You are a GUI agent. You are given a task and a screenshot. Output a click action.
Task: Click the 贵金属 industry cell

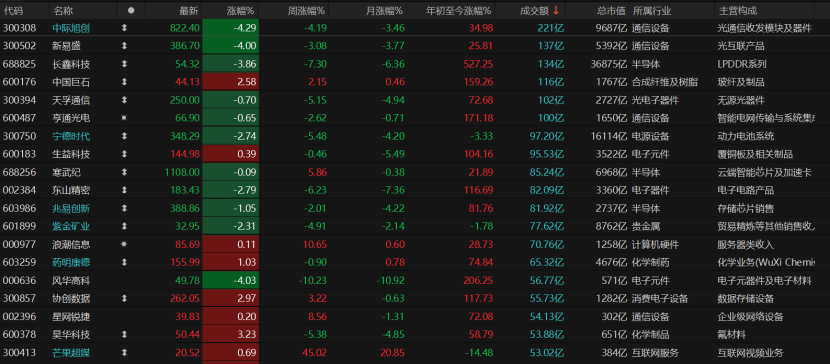click(x=646, y=226)
